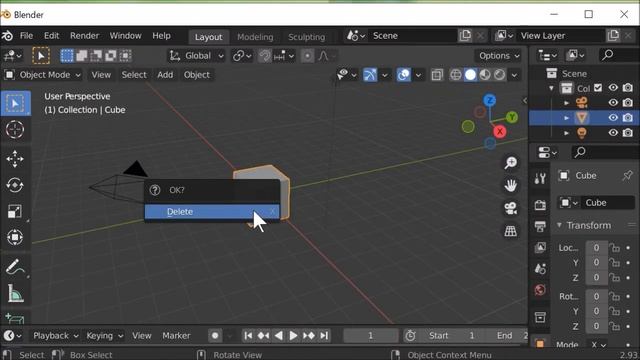Hide the selected Cube eye icon
The image size is (640, 360).
613,118
